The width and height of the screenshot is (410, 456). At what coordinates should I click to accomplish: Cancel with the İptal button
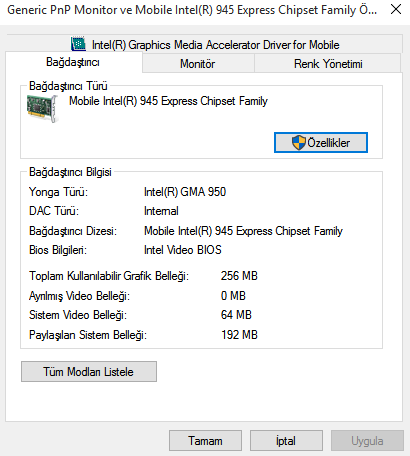pyautogui.click(x=286, y=441)
